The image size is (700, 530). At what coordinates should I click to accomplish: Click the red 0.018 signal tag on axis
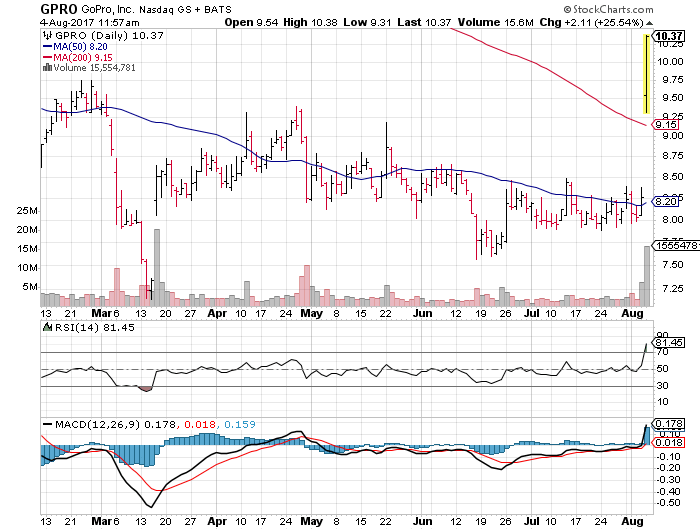tap(668, 442)
